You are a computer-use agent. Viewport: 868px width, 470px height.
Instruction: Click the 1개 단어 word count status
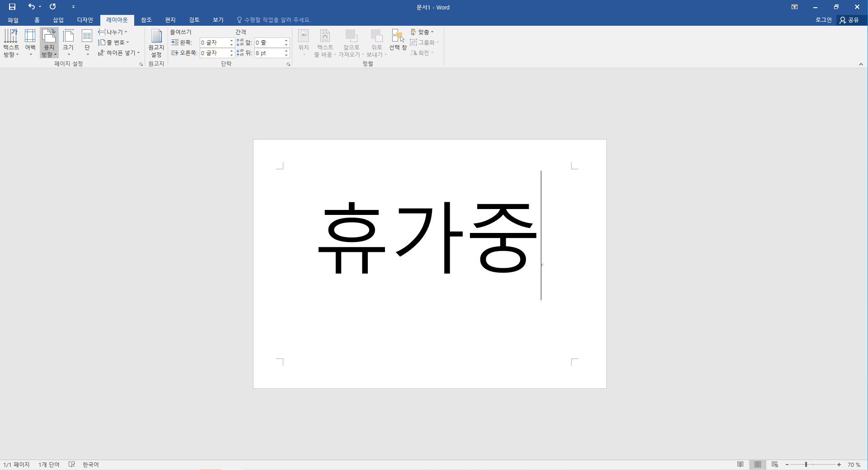tap(49, 465)
